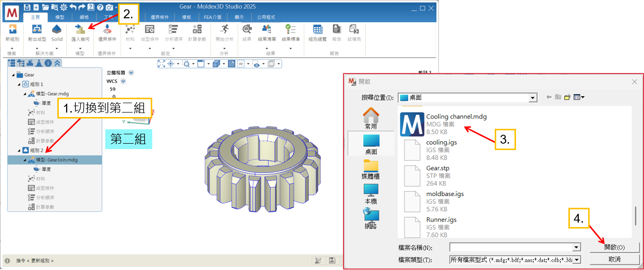This screenshot has width=644, height=270.
Task: Switch to the FEA介面 ribbon tab
Action: (213, 17)
